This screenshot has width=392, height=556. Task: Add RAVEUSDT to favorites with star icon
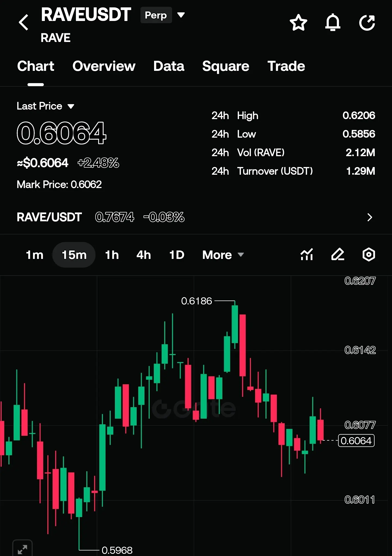point(298,22)
